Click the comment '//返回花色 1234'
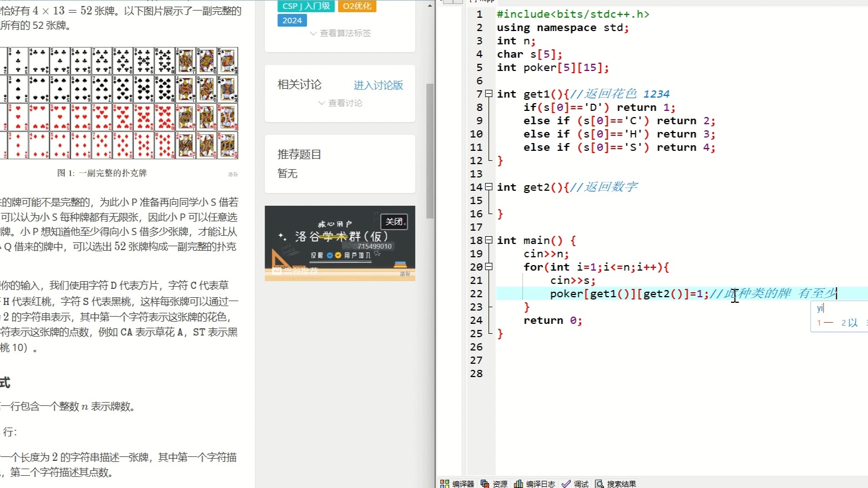Image resolution: width=868 pixels, height=488 pixels. pos(620,94)
